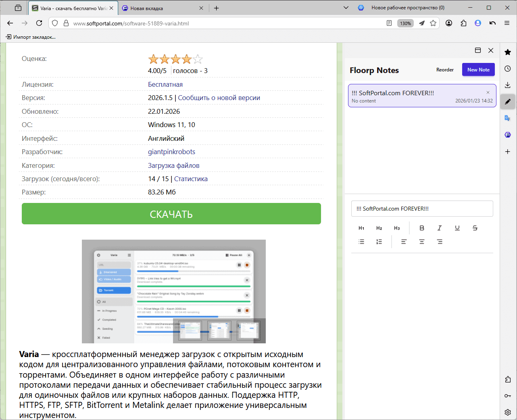This screenshot has width=517, height=420.
Task: Click the green СКАЧАТЬ download button
Action: pos(171,214)
